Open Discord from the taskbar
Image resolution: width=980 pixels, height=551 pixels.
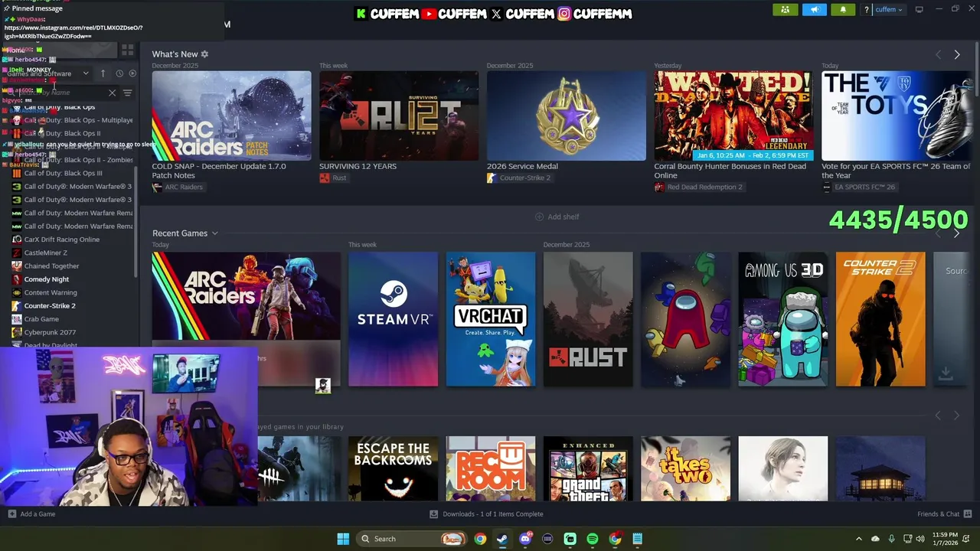pyautogui.click(x=525, y=539)
